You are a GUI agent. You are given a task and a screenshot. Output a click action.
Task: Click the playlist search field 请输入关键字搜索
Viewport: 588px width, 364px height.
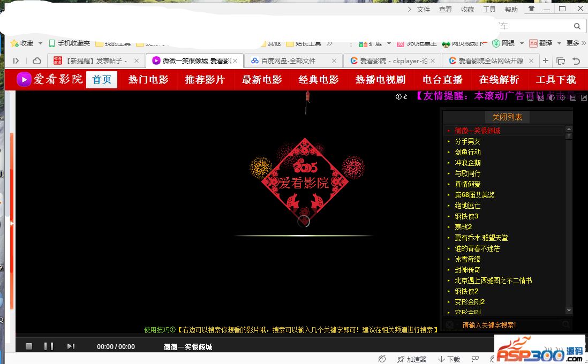pos(507,325)
